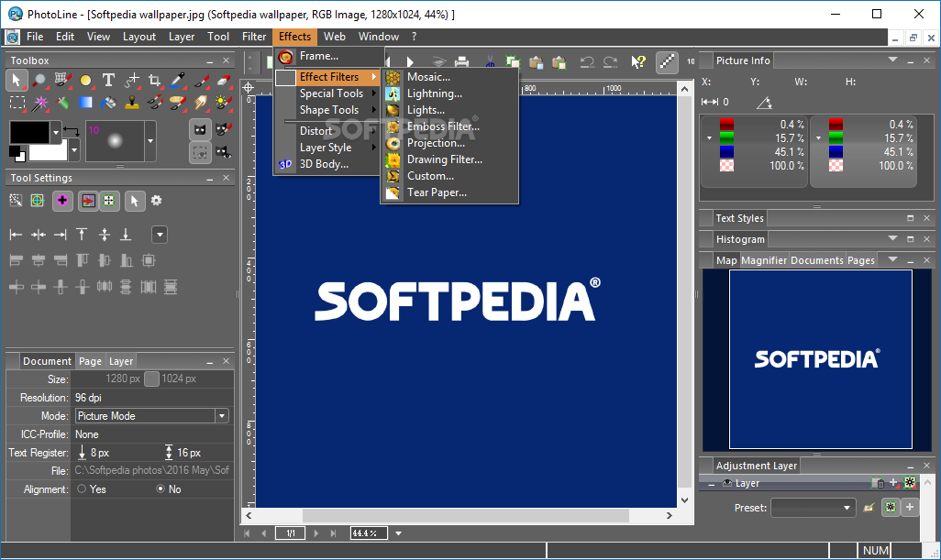Open the Preset dropdown in Adjustment Layer
941x560 pixels.
click(x=813, y=507)
